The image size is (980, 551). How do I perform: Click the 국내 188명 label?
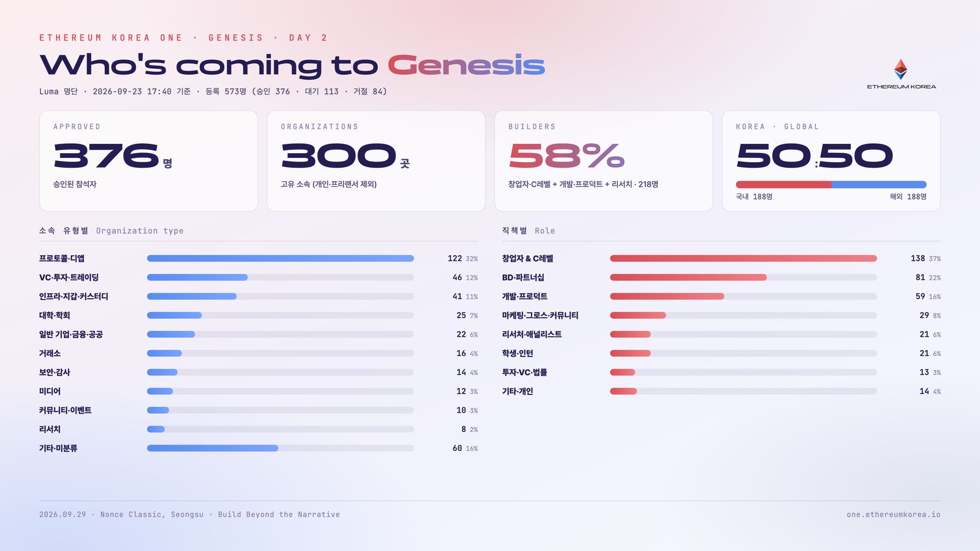754,197
